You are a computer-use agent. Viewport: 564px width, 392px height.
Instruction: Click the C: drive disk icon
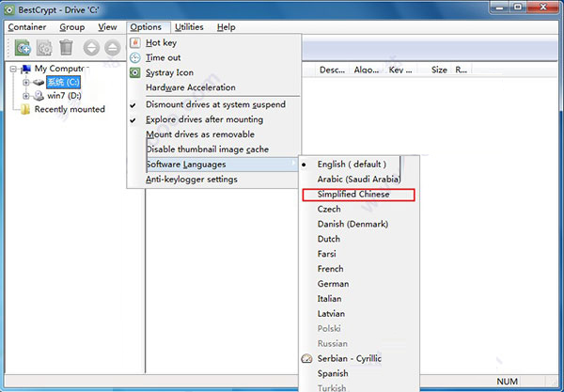click(x=39, y=83)
